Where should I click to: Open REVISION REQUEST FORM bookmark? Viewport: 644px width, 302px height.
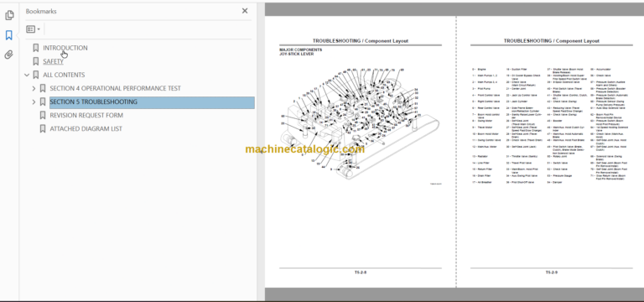tap(86, 116)
